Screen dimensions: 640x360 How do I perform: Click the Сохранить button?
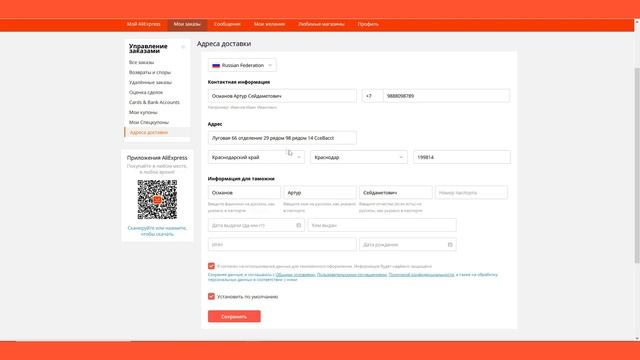[234, 316]
